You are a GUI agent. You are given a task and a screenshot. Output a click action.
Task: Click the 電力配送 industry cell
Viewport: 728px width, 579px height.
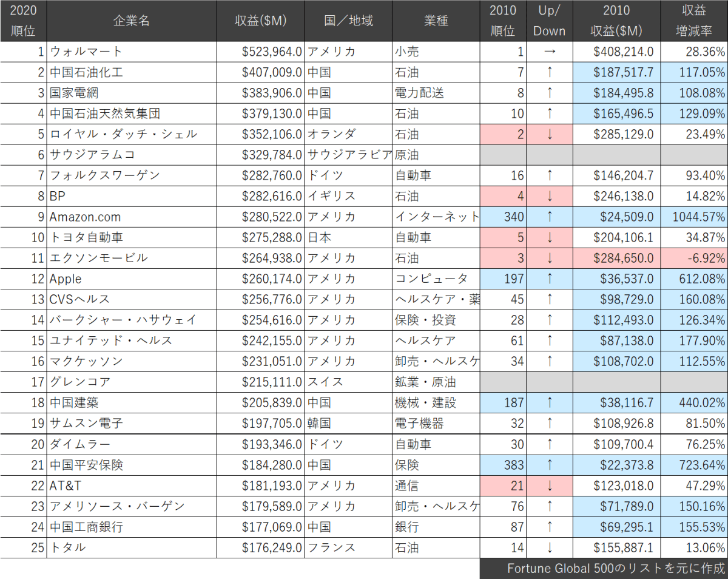click(x=436, y=93)
